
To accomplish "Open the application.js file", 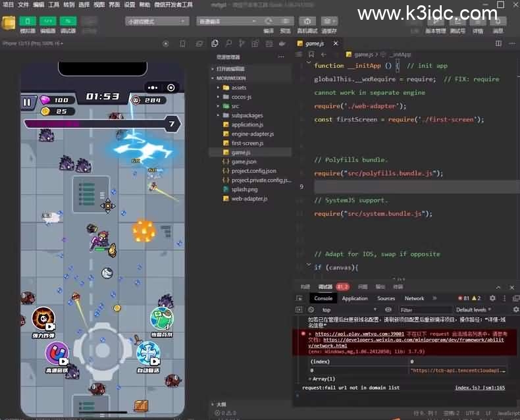I will [247, 124].
